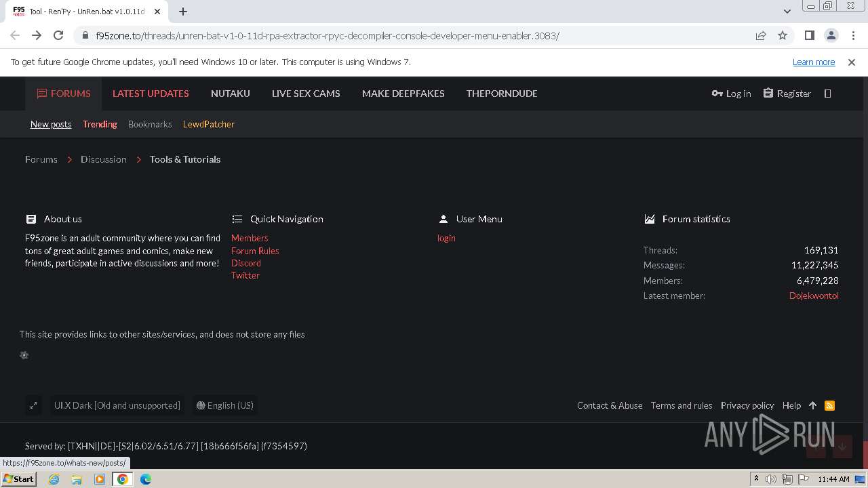Open the Chrome profile avatar icon

click(x=831, y=35)
